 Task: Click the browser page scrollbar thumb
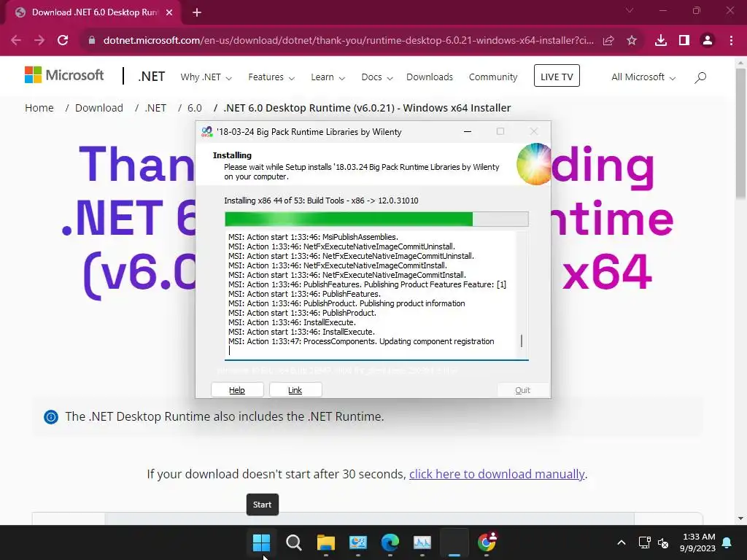740,133
